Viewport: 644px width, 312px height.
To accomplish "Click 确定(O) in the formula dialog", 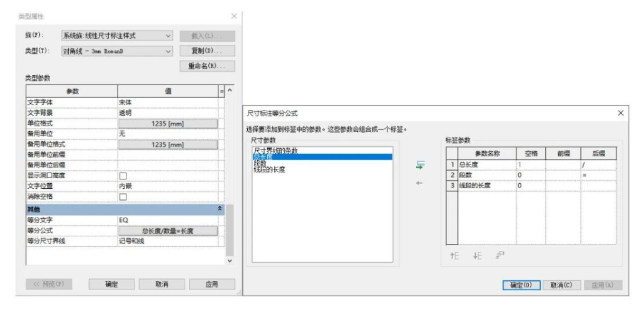I will click(x=521, y=285).
